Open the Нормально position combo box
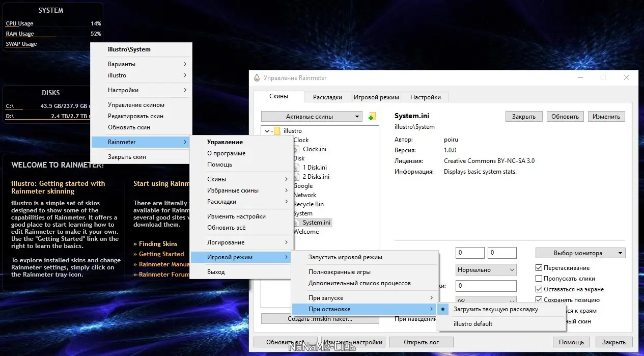644x356 pixels. point(486,270)
